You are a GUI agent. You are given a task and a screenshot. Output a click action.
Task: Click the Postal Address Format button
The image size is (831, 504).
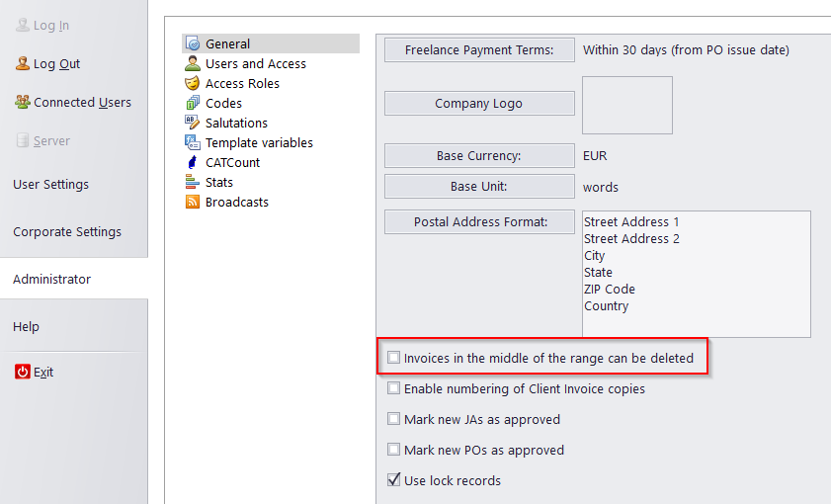(479, 221)
